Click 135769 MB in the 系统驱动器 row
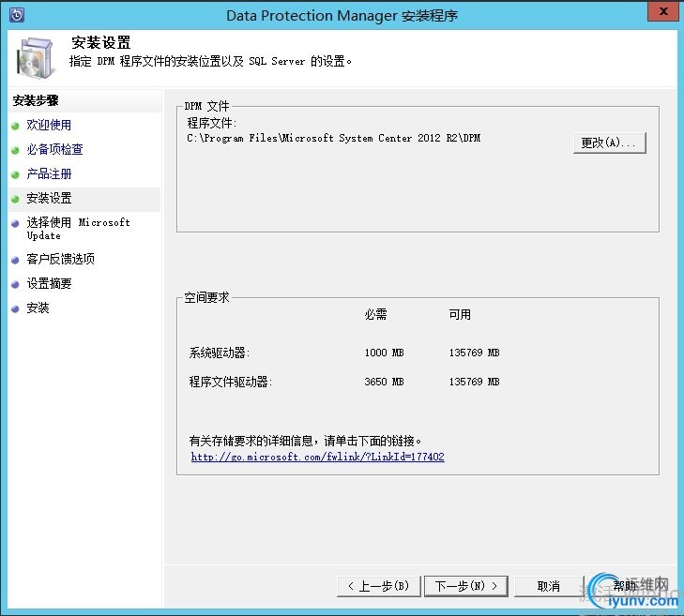The image size is (684, 616). point(474,353)
